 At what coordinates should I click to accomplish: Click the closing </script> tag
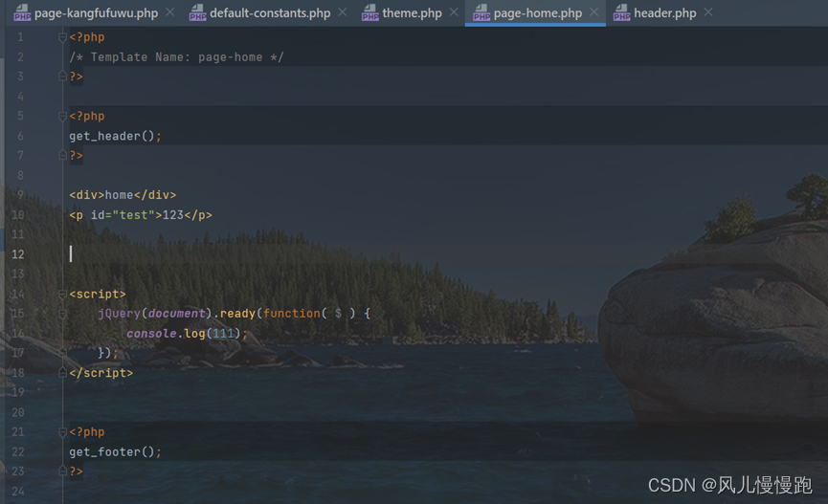point(101,373)
